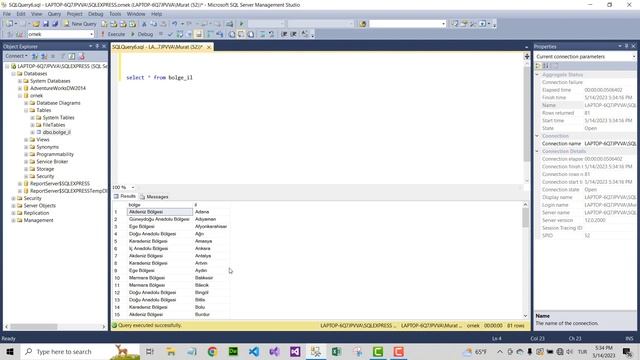
Task: Click the Disconnect icon in Object Explorer toolbar
Action: pyautogui.click(x=44, y=56)
